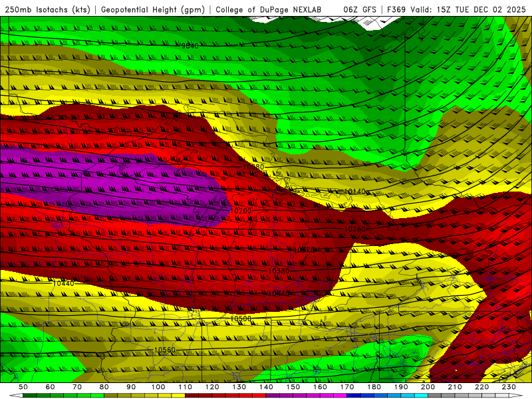This screenshot has width=532, height=399.
Task: Click 'College of DuPage NEXLAB' in header
Action: [x=269, y=10]
